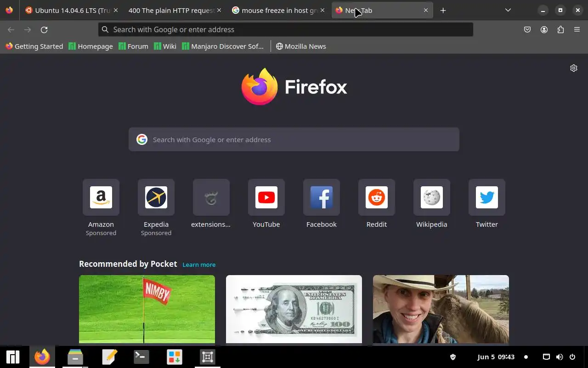Open screenshot tool in taskbar
This screenshot has width=588, height=368.
[x=208, y=357]
